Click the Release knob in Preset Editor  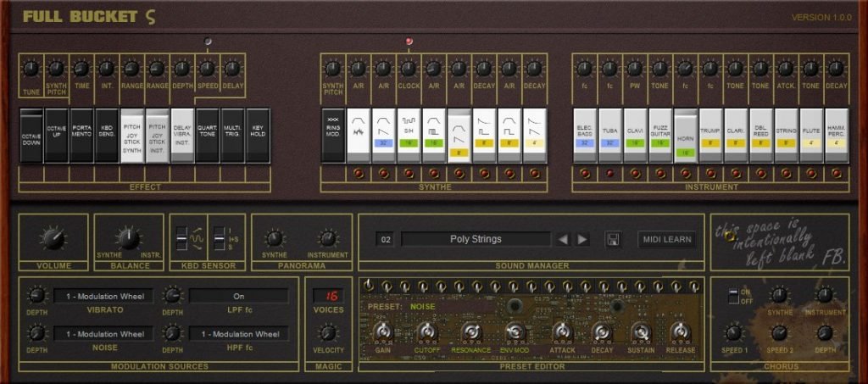pyautogui.click(x=681, y=332)
